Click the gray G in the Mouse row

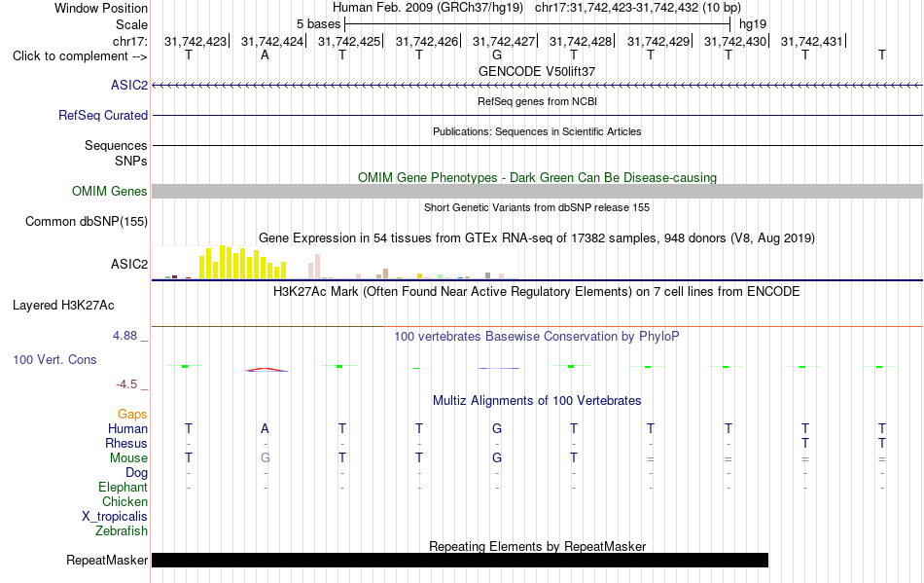click(266, 458)
